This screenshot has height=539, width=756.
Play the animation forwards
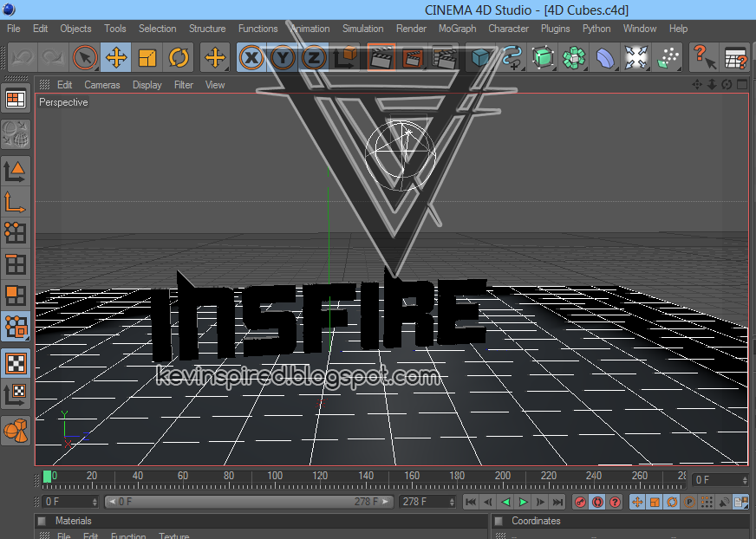coord(523,503)
